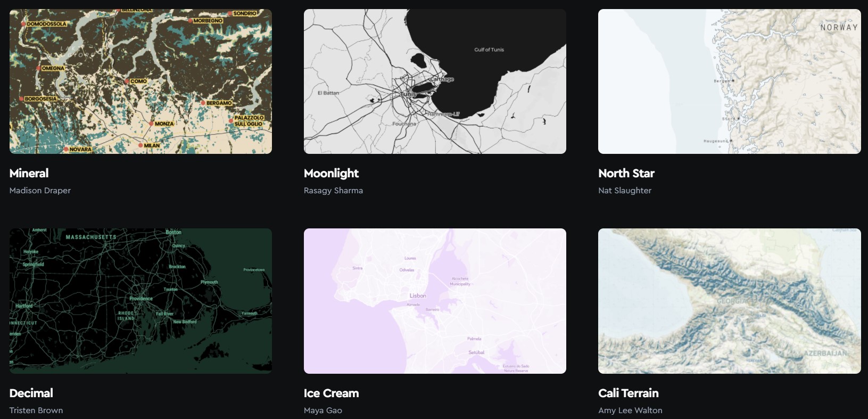Click the Mineral title
Screen dimensions: 868x419
click(29, 173)
